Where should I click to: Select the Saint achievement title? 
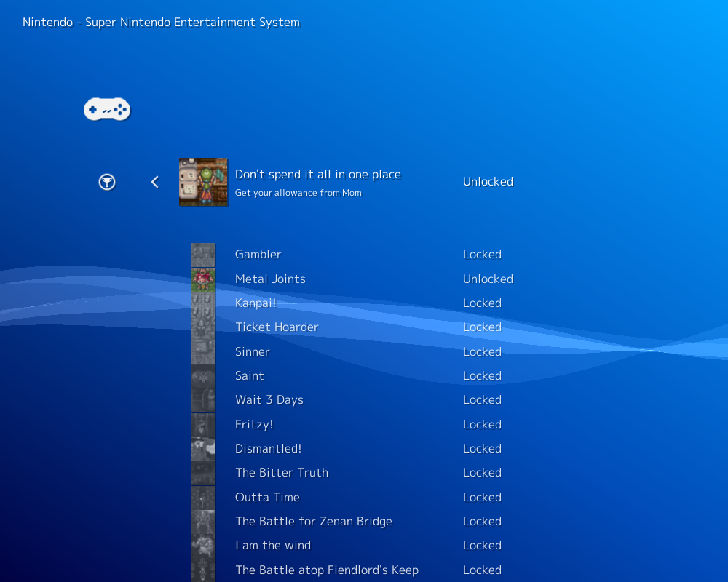[x=249, y=376]
